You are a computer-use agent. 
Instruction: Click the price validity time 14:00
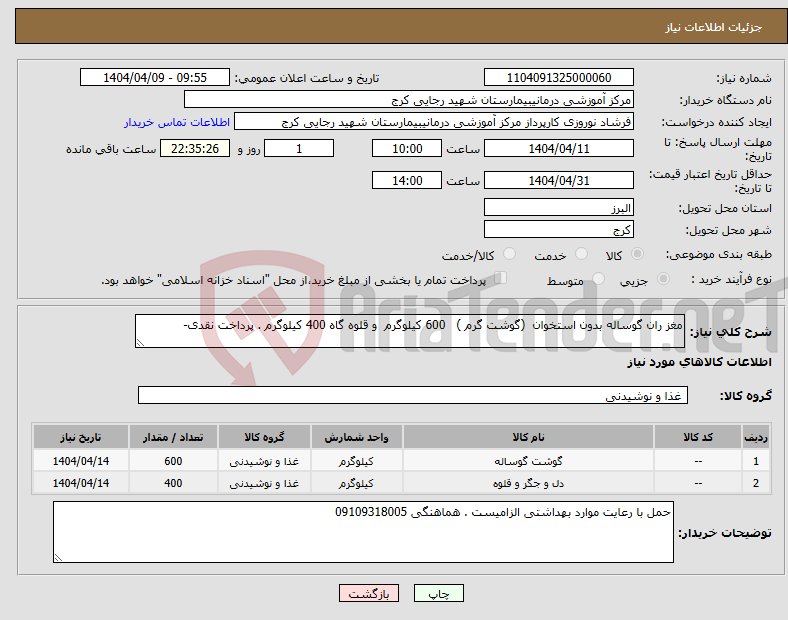click(x=407, y=180)
